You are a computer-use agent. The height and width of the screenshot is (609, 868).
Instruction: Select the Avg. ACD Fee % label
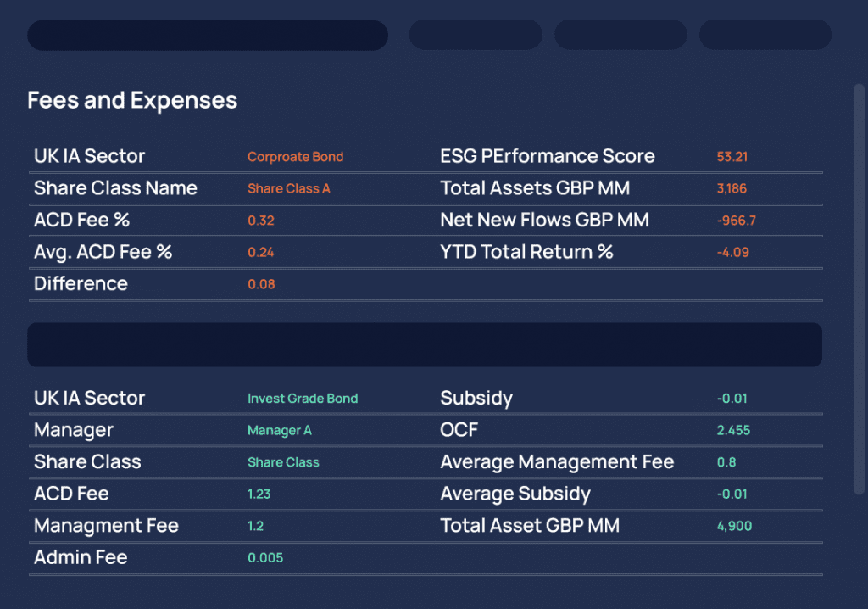click(x=103, y=252)
